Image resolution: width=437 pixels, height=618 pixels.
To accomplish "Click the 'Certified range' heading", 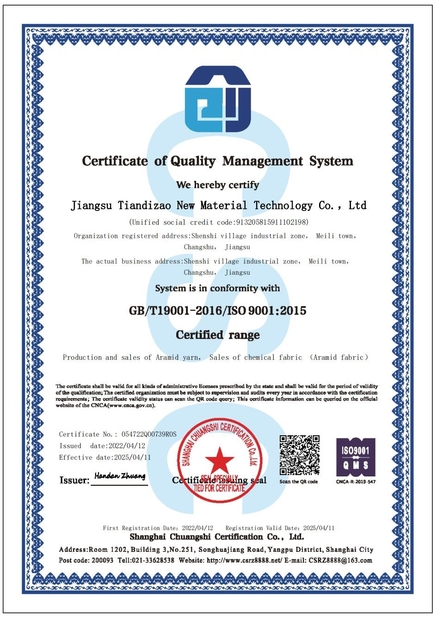I will point(218,335).
